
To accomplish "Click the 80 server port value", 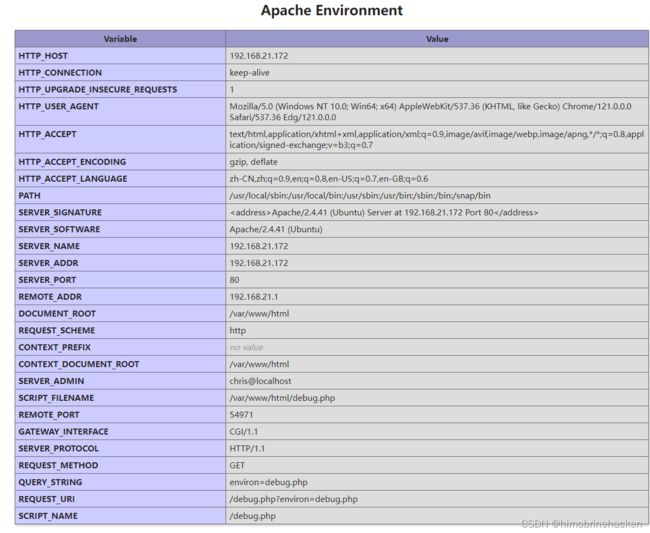I will tap(235, 280).
